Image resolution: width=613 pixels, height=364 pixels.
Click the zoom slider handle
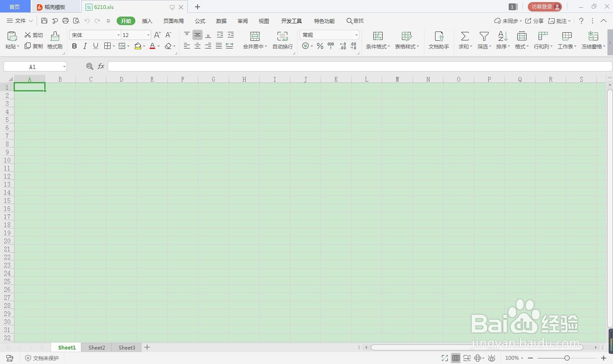tap(567, 358)
